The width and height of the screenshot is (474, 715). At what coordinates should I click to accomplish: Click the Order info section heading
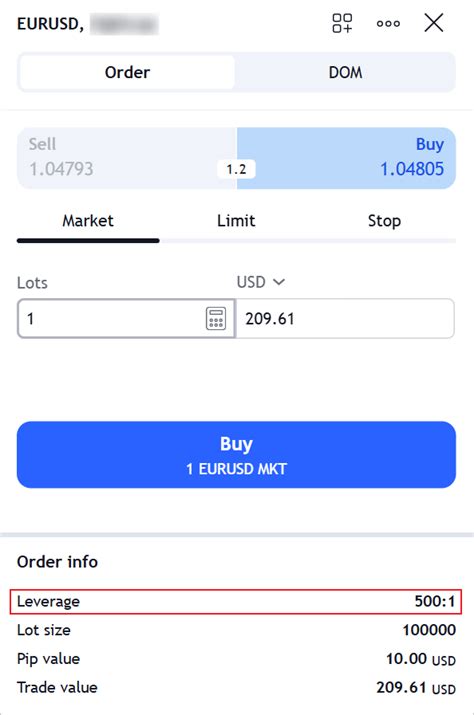(57, 562)
